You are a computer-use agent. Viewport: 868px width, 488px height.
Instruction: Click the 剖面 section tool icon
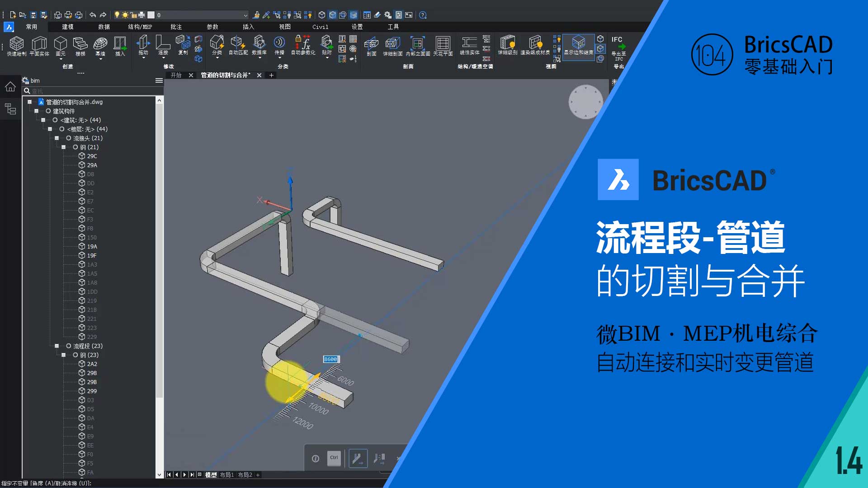coord(371,43)
